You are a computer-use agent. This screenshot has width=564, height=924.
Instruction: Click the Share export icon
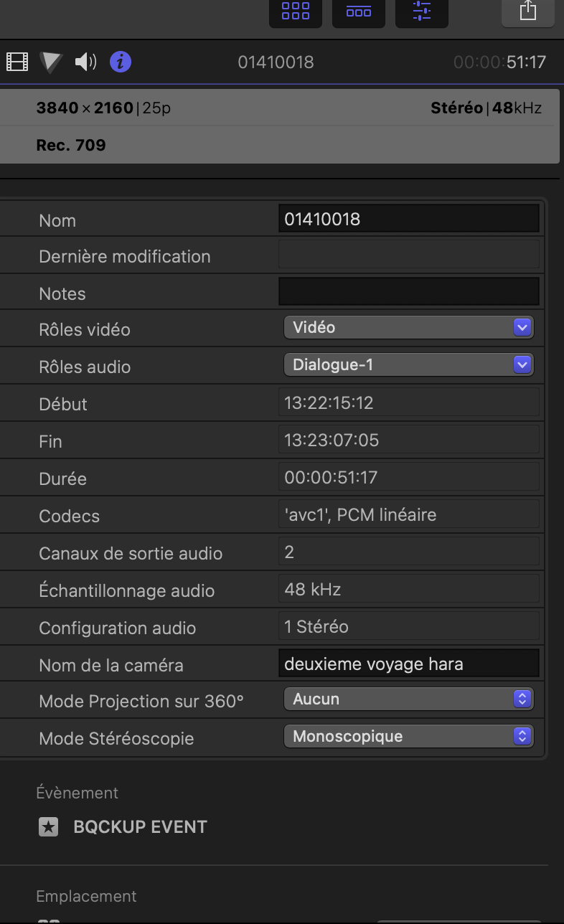click(x=527, y=11)
